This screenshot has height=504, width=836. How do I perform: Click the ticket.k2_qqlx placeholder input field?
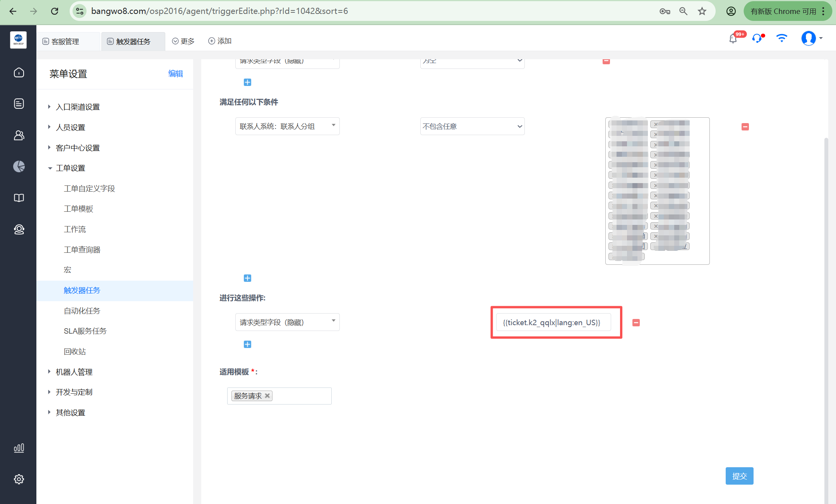pos(553,322)
